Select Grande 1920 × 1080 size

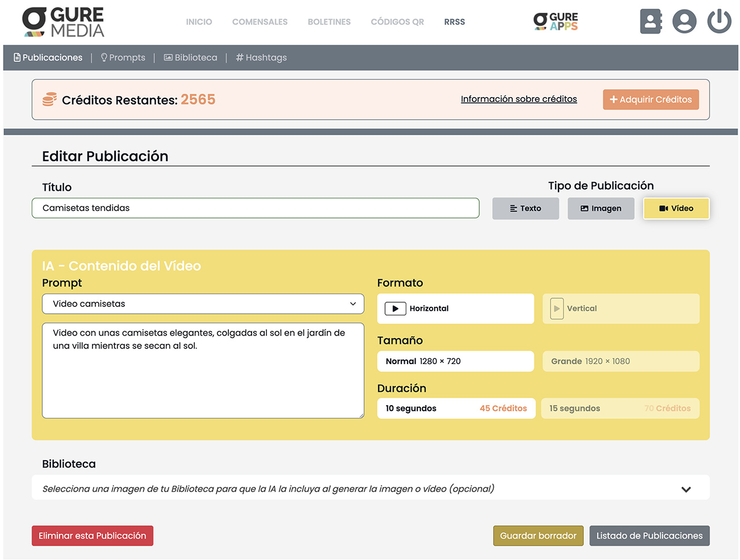tap(620, 361)
